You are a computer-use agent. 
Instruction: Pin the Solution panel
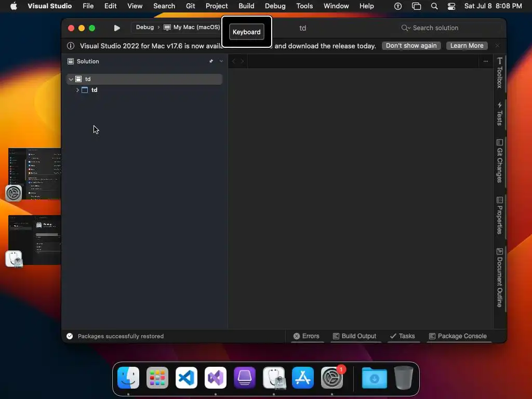pos(211,61)
